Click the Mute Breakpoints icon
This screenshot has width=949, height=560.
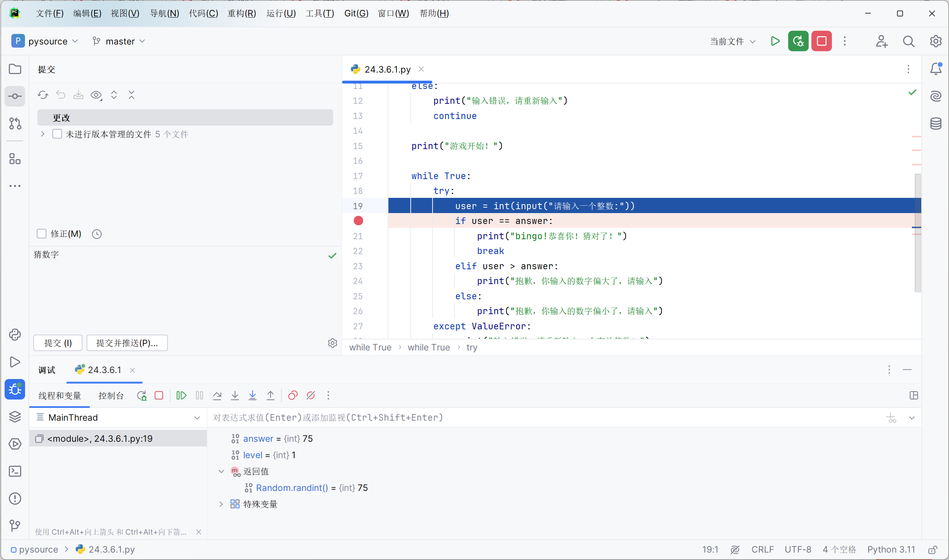click(x=311, y=395)
